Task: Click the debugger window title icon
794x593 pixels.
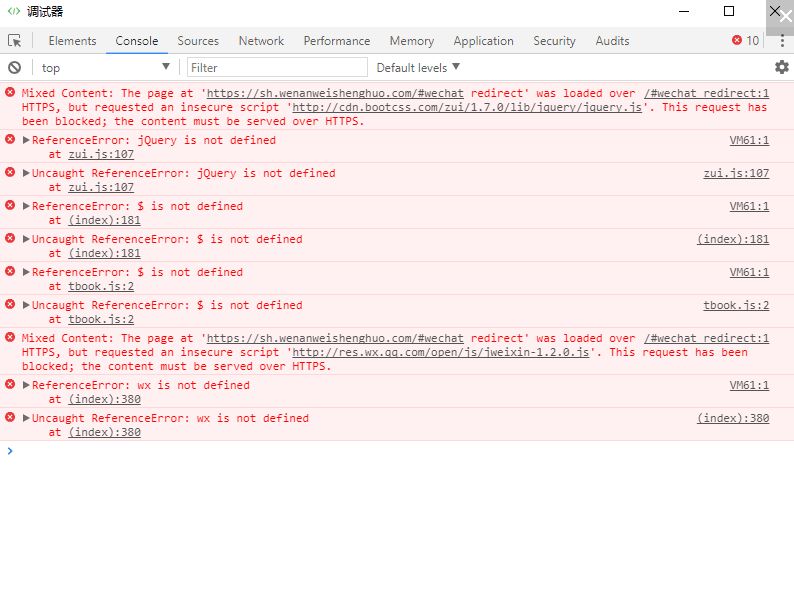Action: tap(13, 11)
